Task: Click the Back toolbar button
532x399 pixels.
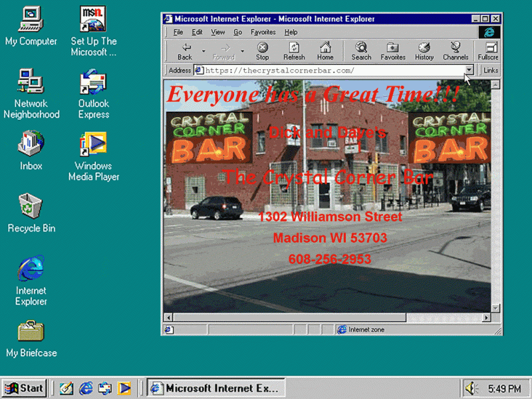Action: coord(184,51)
